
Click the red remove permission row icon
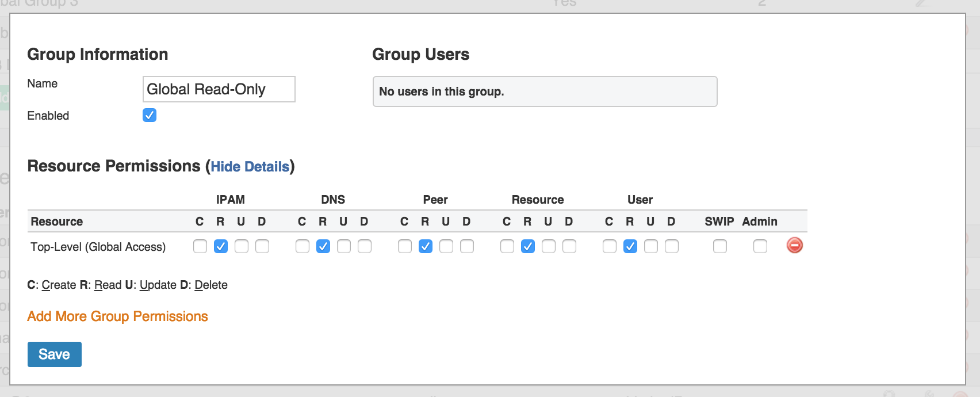click(x=794, y=246)
